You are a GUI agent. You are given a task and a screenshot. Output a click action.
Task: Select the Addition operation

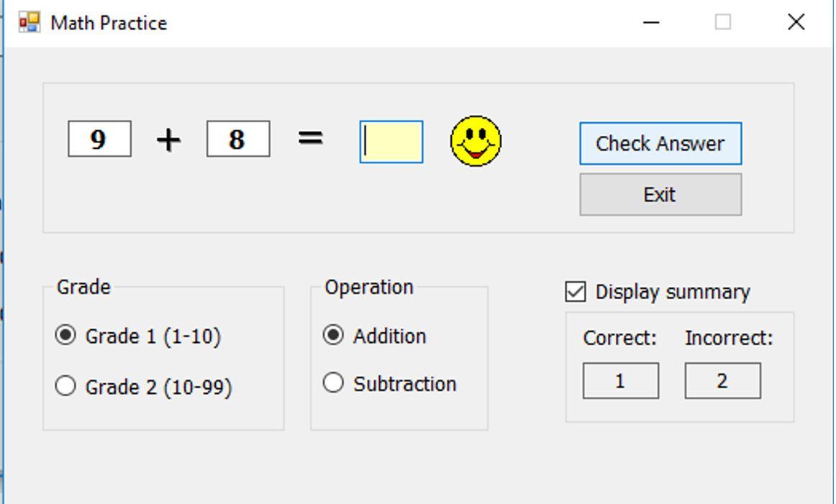[x=333, y=335]
